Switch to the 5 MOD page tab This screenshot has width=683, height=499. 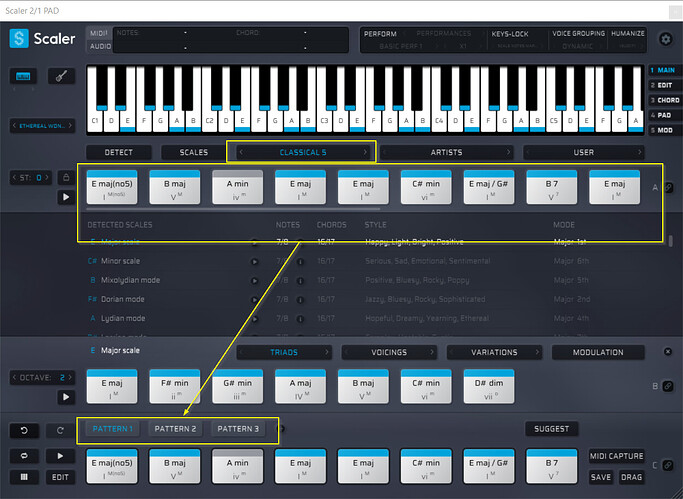662,130
